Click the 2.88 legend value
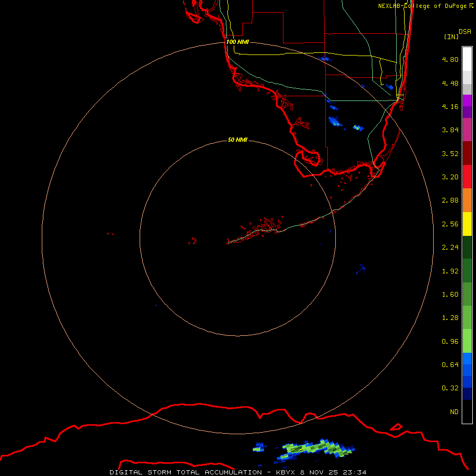 click(x=450, y=200)
